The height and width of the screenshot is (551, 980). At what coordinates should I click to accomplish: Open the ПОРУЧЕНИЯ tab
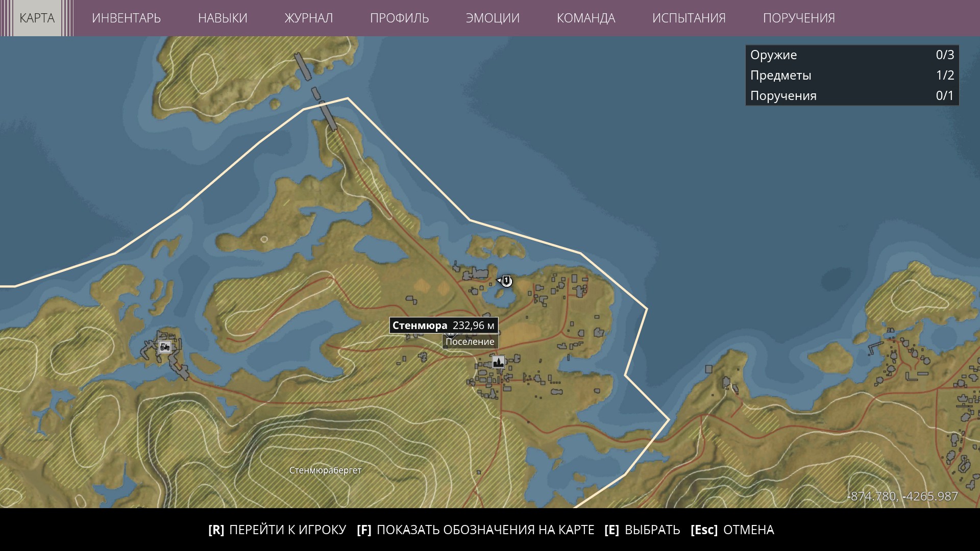coord(799,18)
